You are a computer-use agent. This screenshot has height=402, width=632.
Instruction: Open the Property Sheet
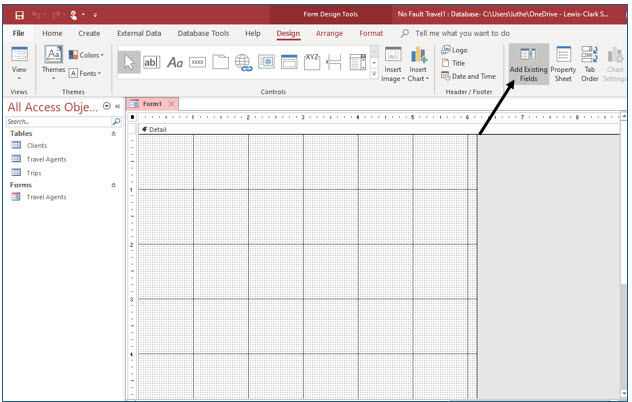pos(563,64)
